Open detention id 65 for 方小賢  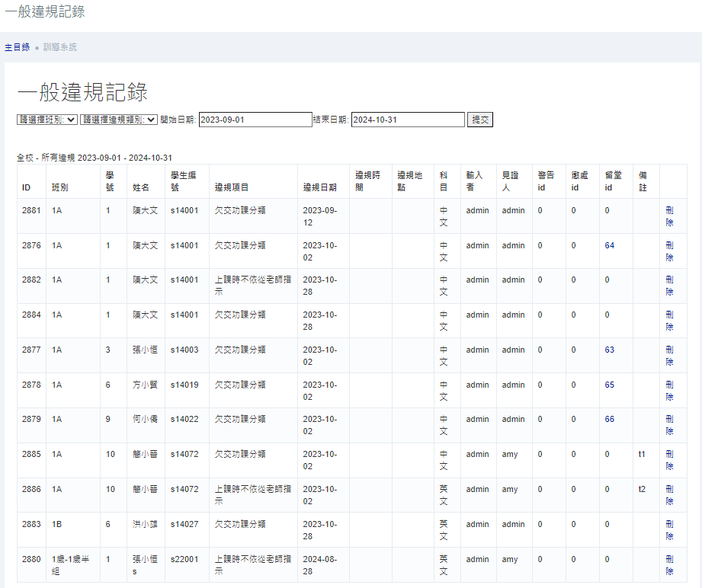609,385
